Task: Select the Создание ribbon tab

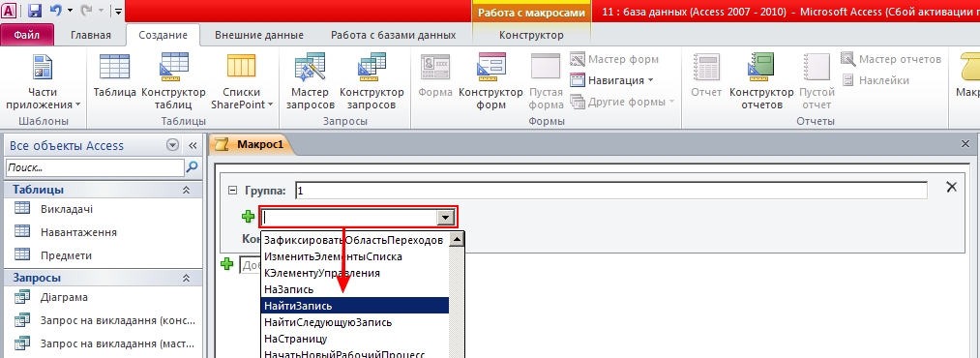Action: [x=163, y=35]
